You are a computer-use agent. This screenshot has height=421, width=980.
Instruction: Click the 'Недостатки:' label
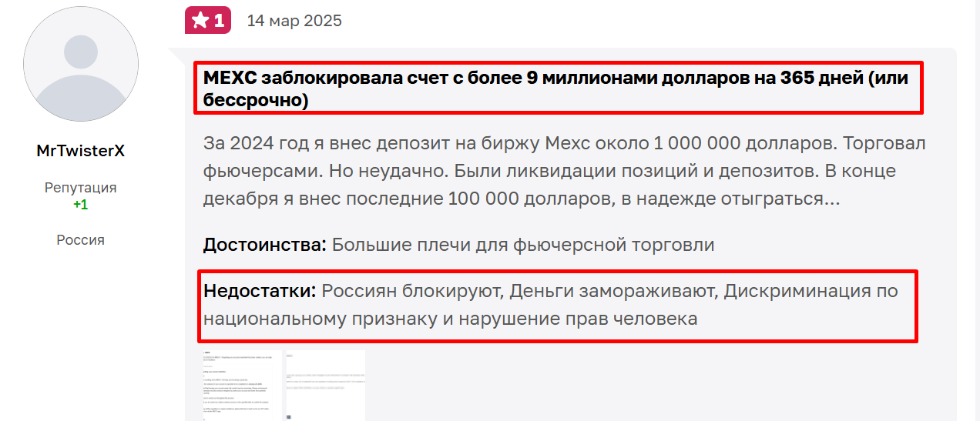pos(260,292)
